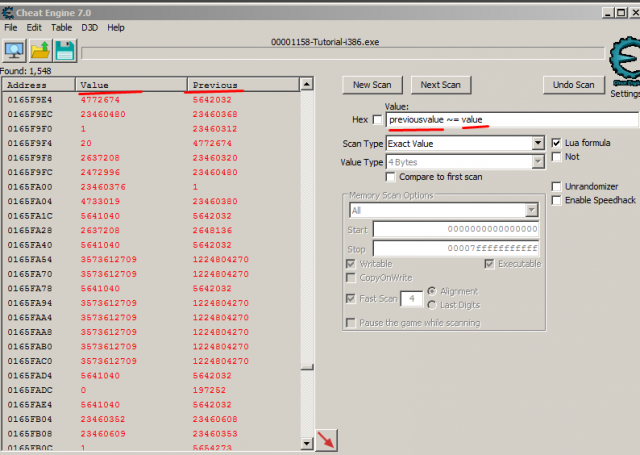Open the Table menu
The height and width of the screenshot is (455, 640).
point(61,27)
